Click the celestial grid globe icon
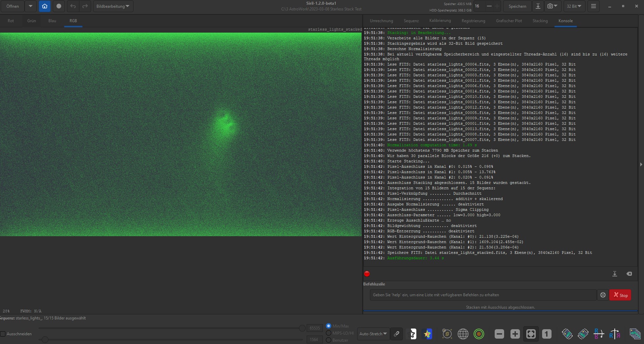644x344 pixels. tap(463, 334)
